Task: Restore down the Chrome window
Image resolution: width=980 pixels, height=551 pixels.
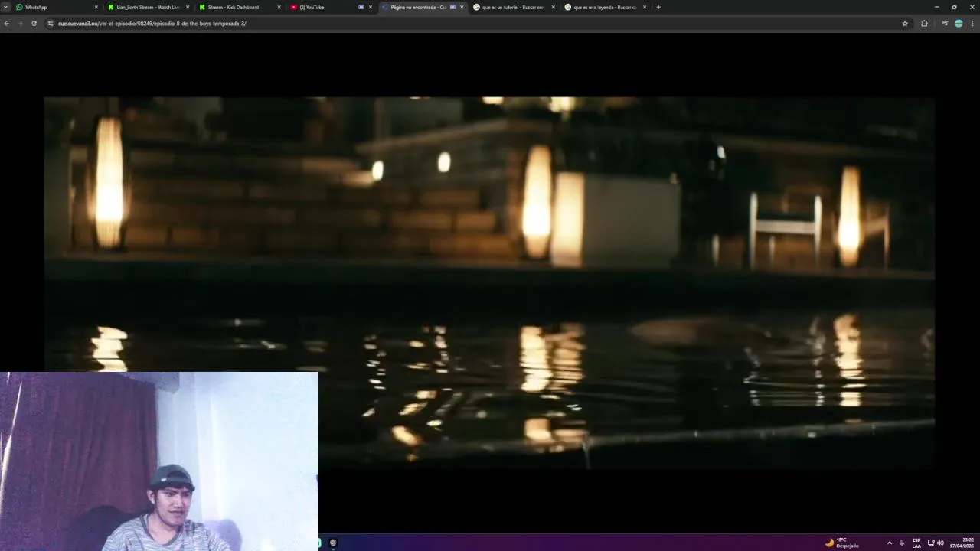Action: tap(954, 7)
